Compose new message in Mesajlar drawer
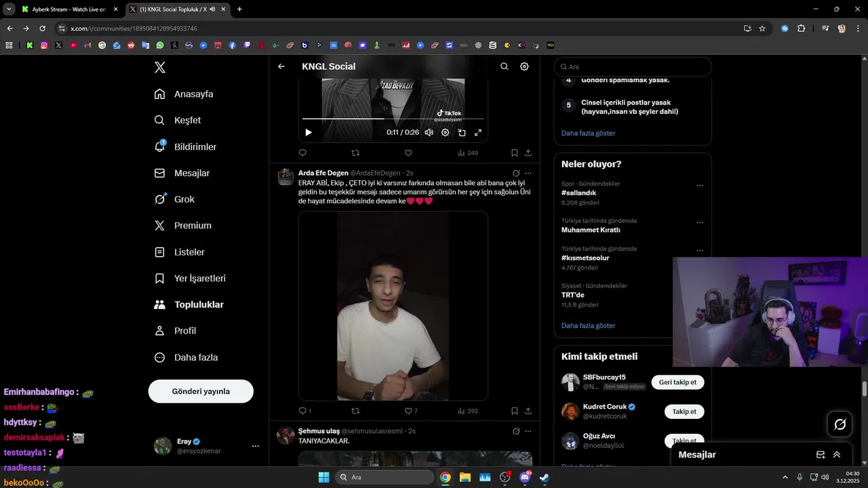The height and width of the screenshot is (488, 868). (x=821, y=455)
